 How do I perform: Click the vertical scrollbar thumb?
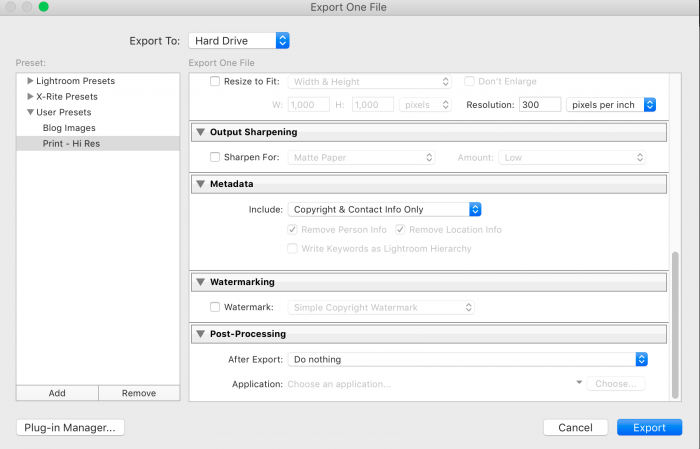[675, 325]
